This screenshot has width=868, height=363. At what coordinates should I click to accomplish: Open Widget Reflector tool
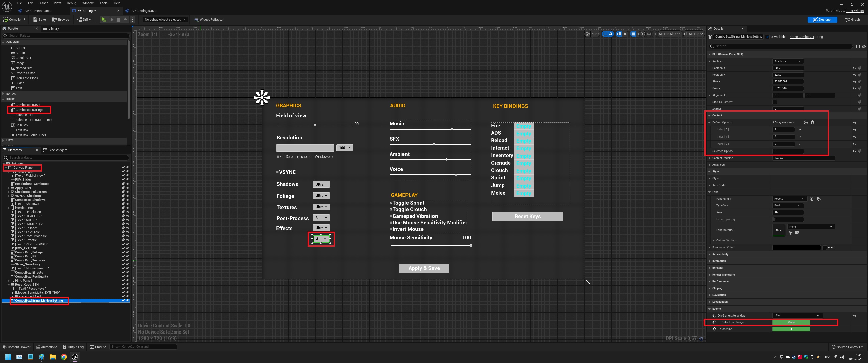coord(209,19)
